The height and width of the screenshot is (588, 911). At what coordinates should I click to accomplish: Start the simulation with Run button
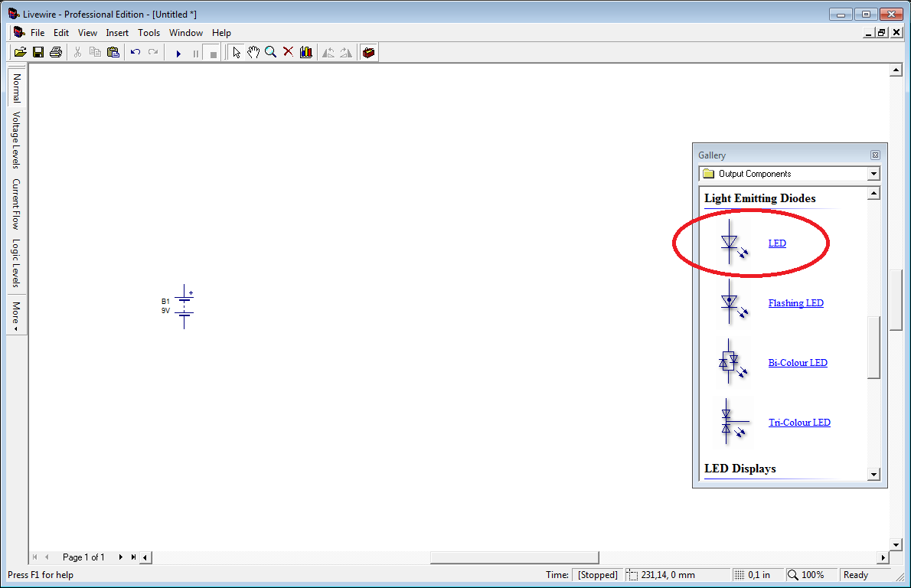coord(178,53)
